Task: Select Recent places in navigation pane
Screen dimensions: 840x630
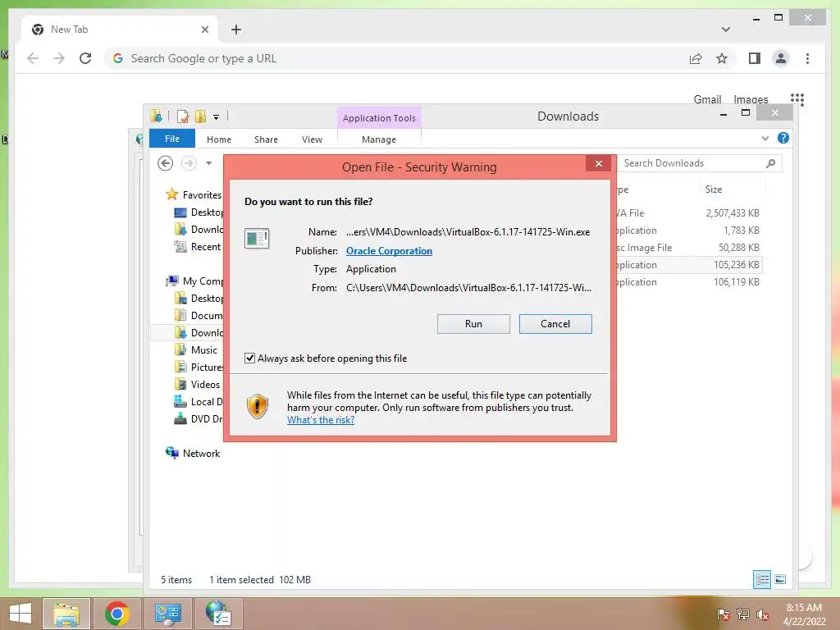Action: click(x=199, y=246)
